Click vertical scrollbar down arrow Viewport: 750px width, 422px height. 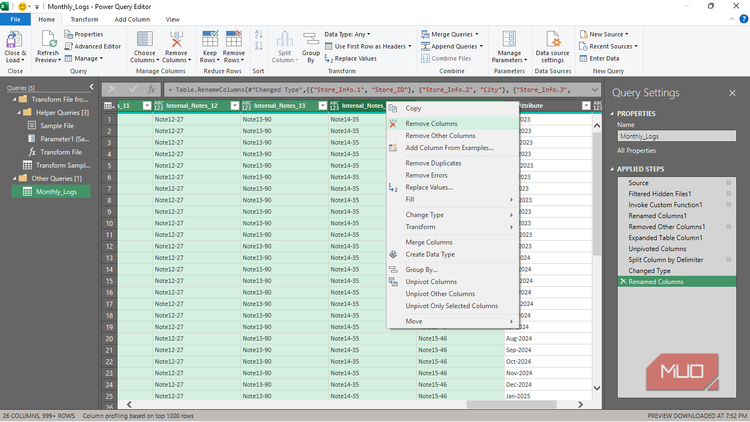click(x=596, y=388)
